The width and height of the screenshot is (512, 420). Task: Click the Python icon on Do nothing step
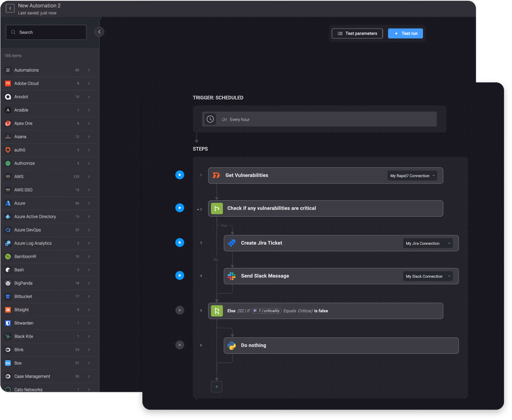coord(232,346)
